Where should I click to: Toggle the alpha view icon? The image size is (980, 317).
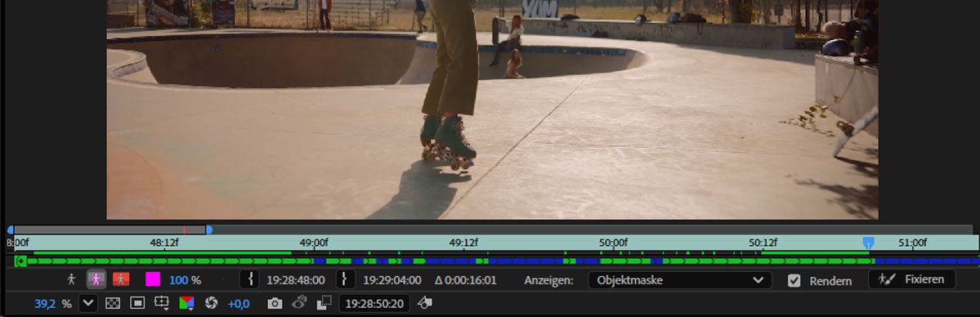[71, 279]
